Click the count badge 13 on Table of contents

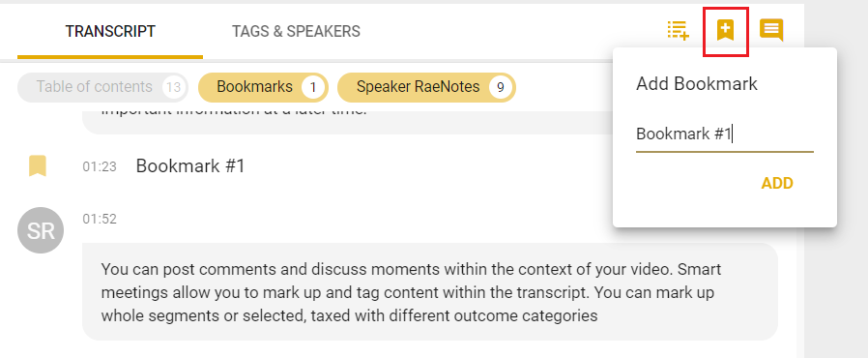(x=173, y=87)
